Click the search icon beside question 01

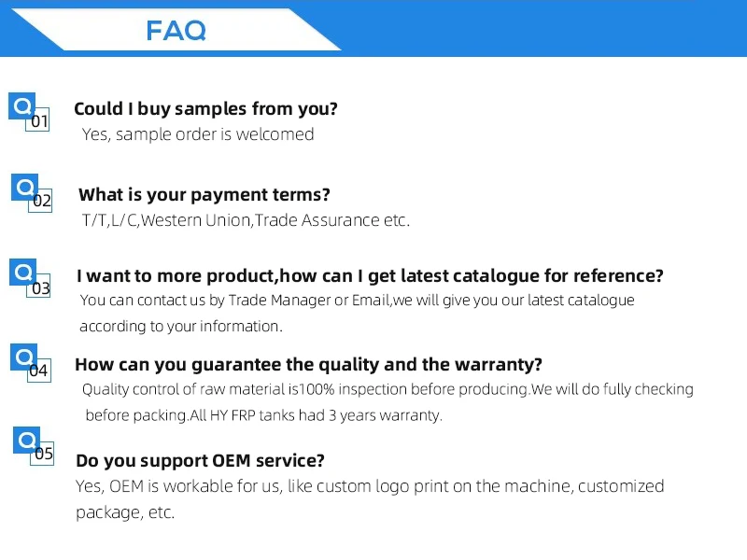coord(21,105)
